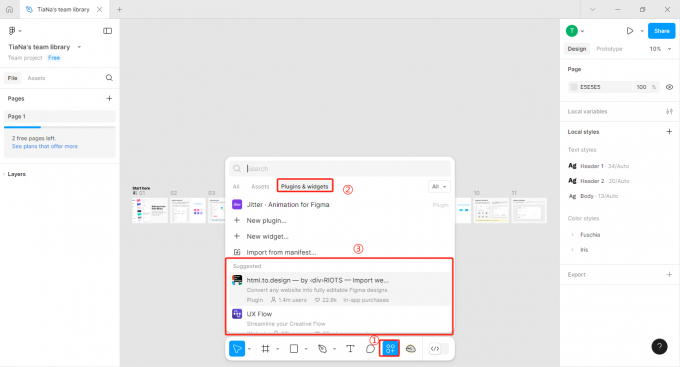Viewport: 680px width, 367px height.
Task: Click the green T user avatar
Action: (572, 31)
